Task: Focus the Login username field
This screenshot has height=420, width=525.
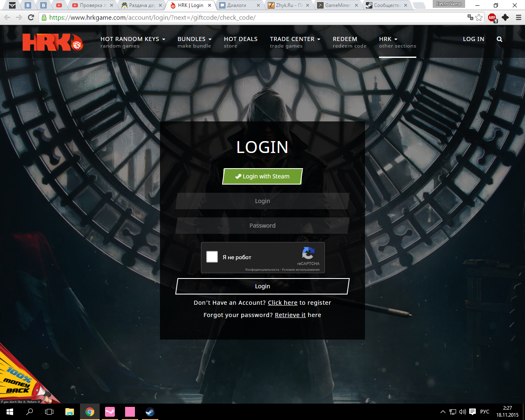Action: tap(262, 201)
